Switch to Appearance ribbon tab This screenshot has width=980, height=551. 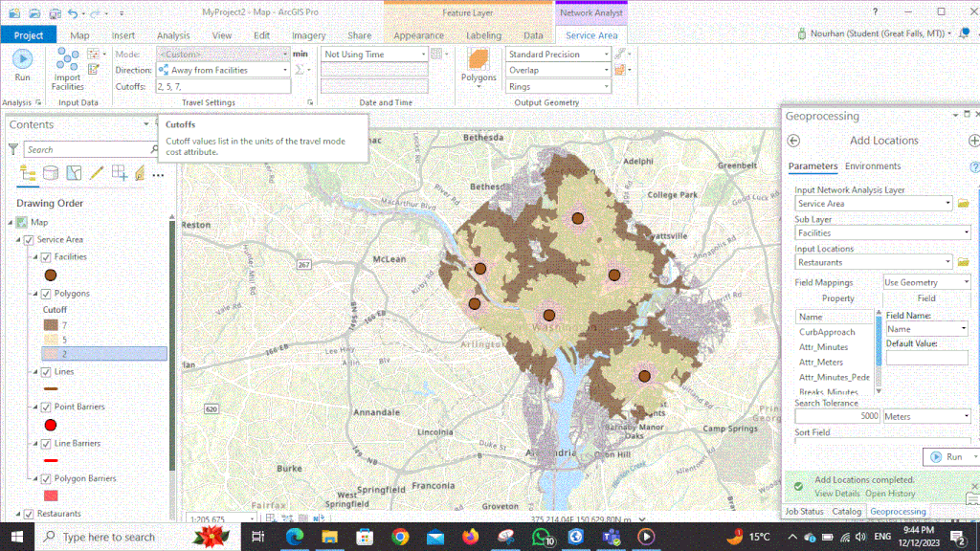tap(419, 35)
